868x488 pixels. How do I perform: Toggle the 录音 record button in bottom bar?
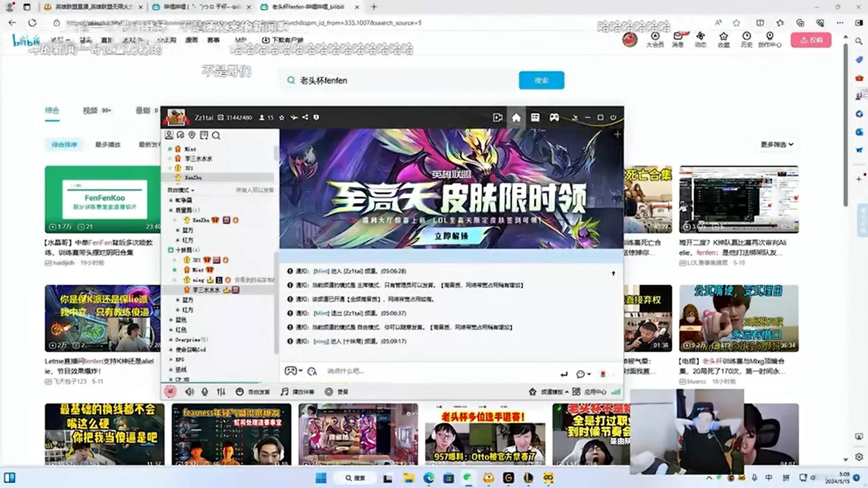click(336, 392)
